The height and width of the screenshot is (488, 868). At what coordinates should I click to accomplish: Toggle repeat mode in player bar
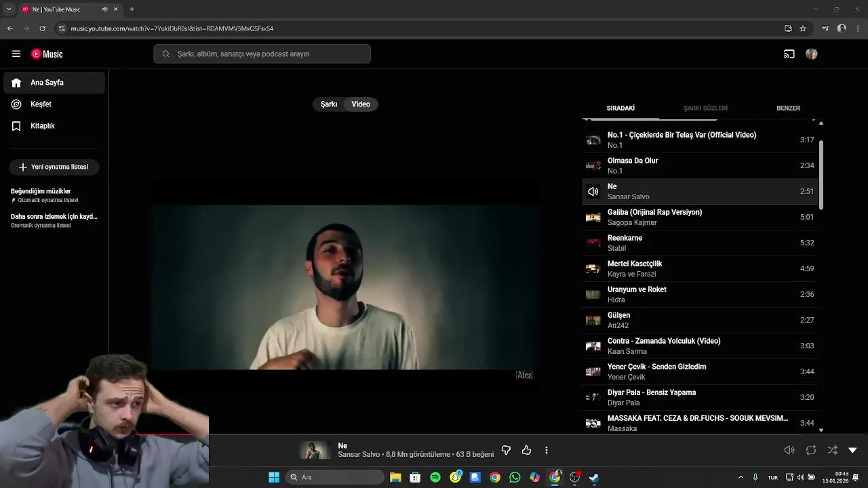point(811,450)
